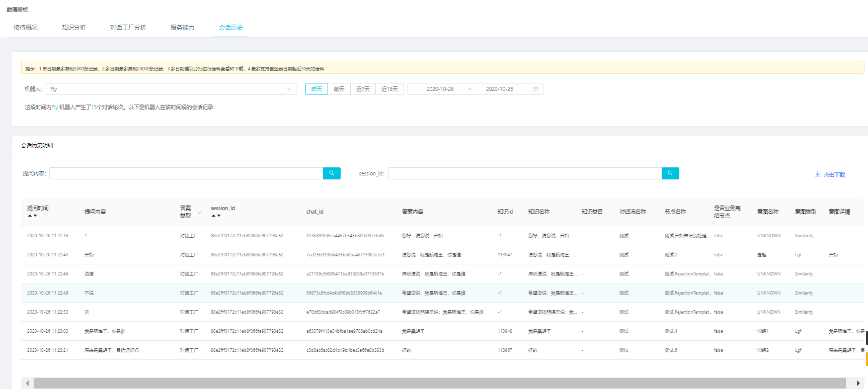Focus the session_id search input
The width and height of the screenshot is (868, 389).
coord(525,173)
